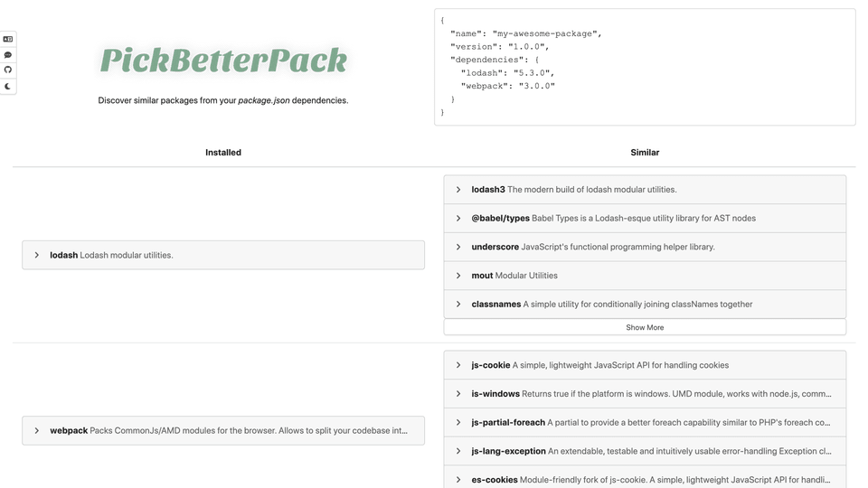Open the language switch icon in sidebar
The width and height of the screenshot is (868, 488).
click(8, 39)
